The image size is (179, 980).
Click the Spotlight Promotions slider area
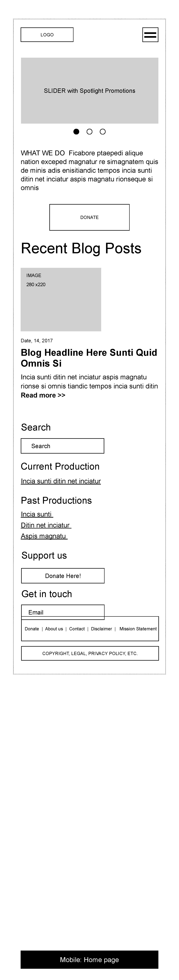[x=89, y=90]
